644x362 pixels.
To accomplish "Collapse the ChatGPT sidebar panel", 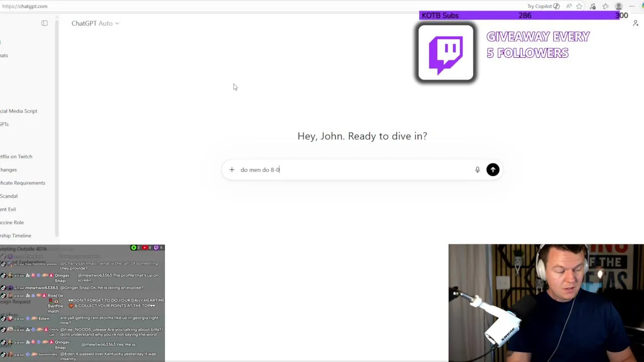I will 44,23.
